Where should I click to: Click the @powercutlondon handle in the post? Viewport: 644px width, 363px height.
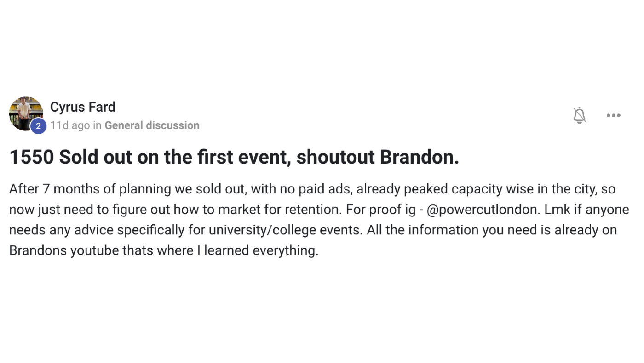[483, 210]
